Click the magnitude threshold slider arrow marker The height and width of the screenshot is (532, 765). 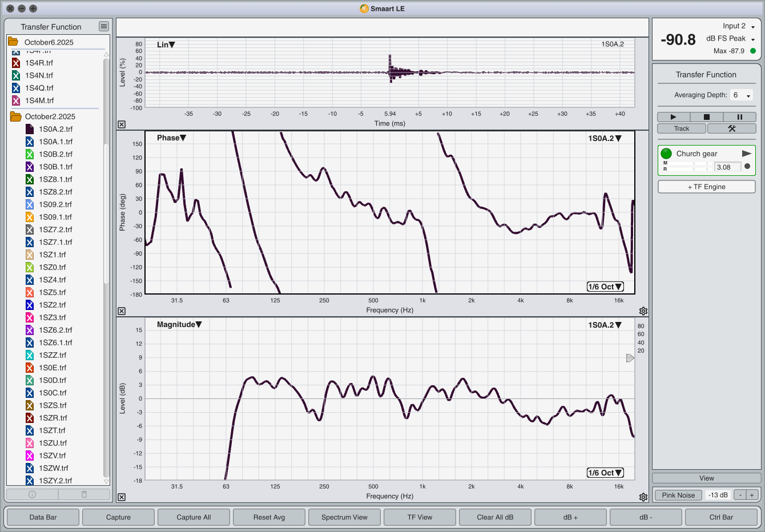coord(630,358)
